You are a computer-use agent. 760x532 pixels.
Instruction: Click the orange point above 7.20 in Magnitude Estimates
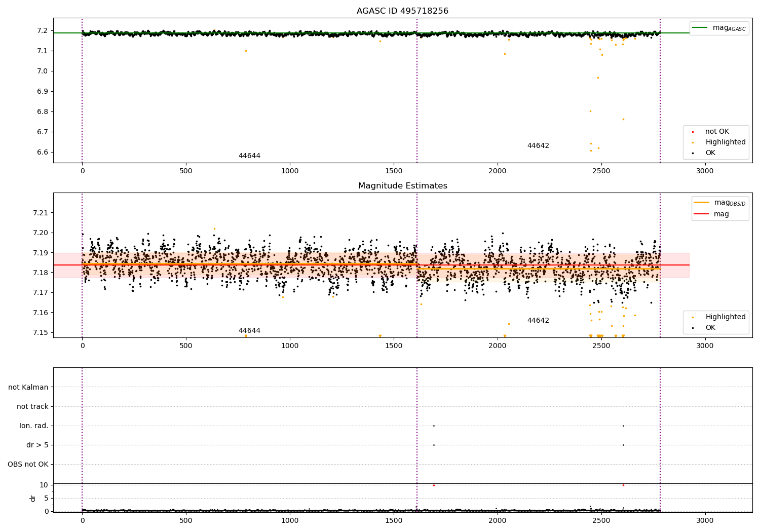[214, 229]
